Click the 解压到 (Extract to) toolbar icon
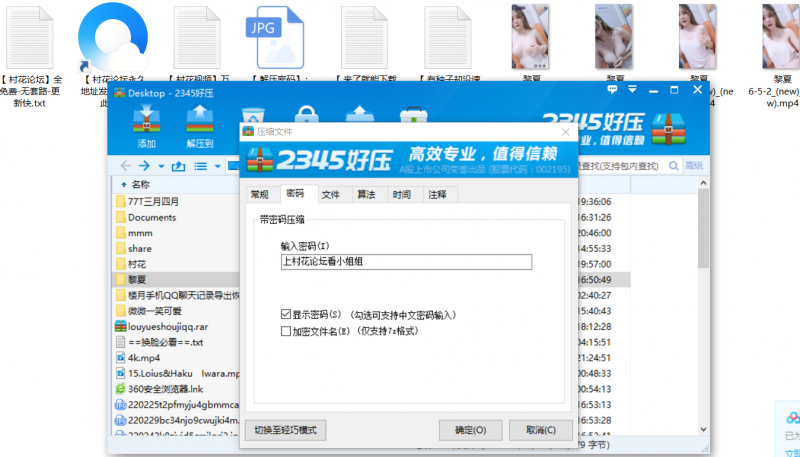 click(x=200, y=126)
